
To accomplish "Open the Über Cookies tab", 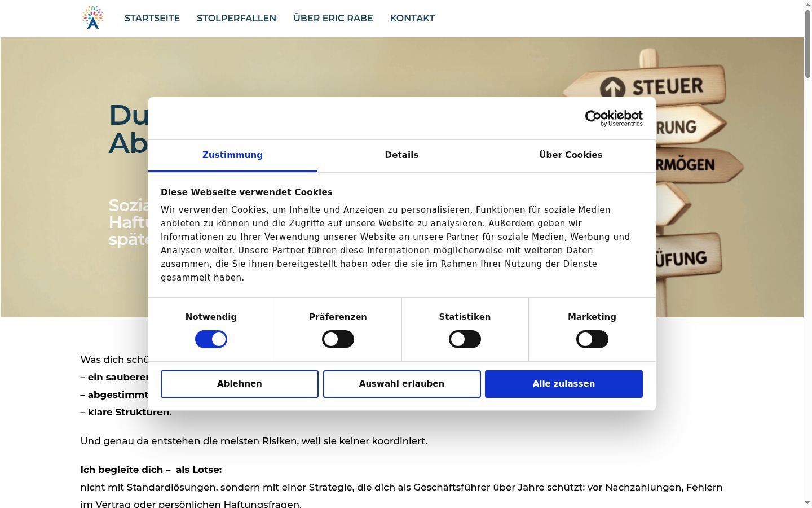I will [571, 155].
